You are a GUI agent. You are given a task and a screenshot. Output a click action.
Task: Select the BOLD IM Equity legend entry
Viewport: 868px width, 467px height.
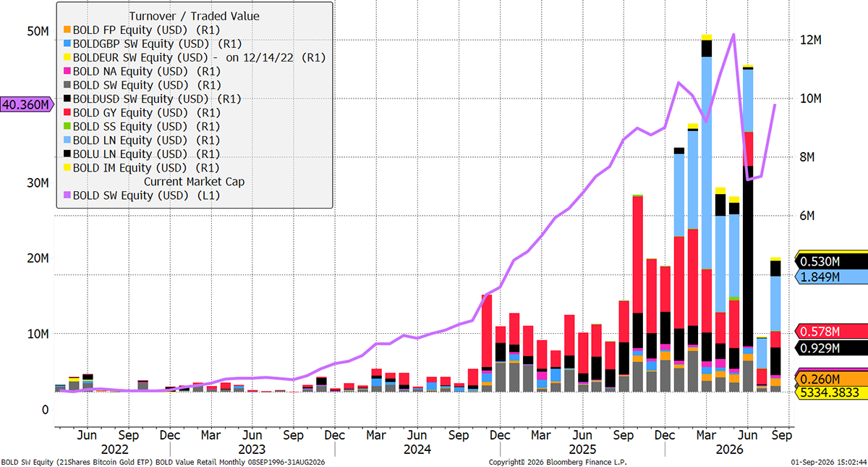(x=140, y=167)
